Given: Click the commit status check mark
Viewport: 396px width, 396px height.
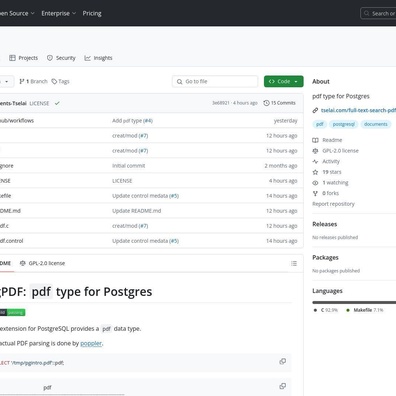Looking at the screenshot, I should 57,103.
